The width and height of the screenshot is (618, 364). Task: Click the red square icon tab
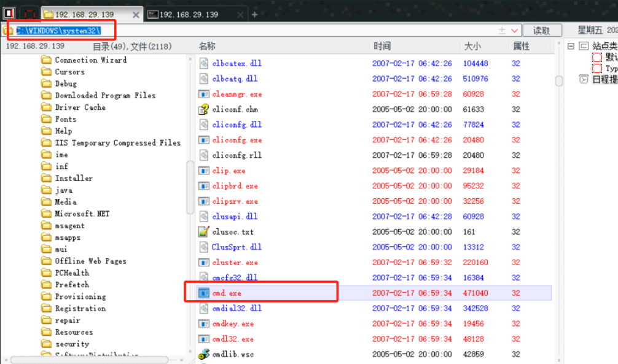pos(29,14)
